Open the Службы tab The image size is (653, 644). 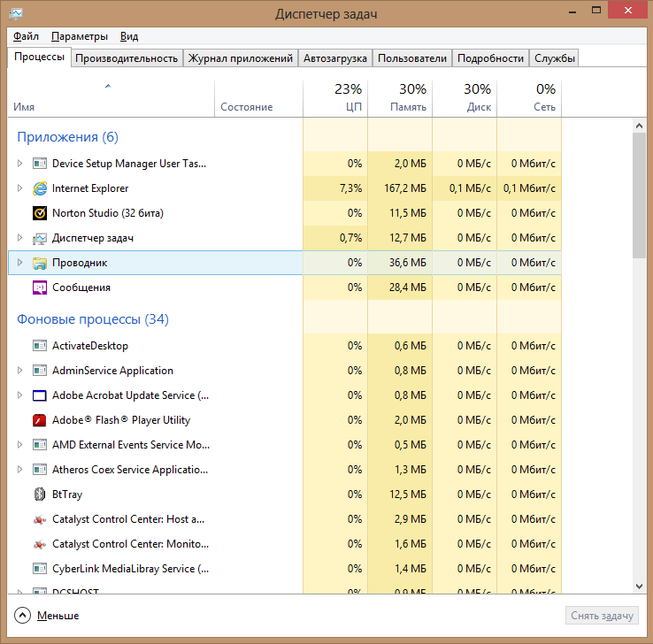coord(554,58)
